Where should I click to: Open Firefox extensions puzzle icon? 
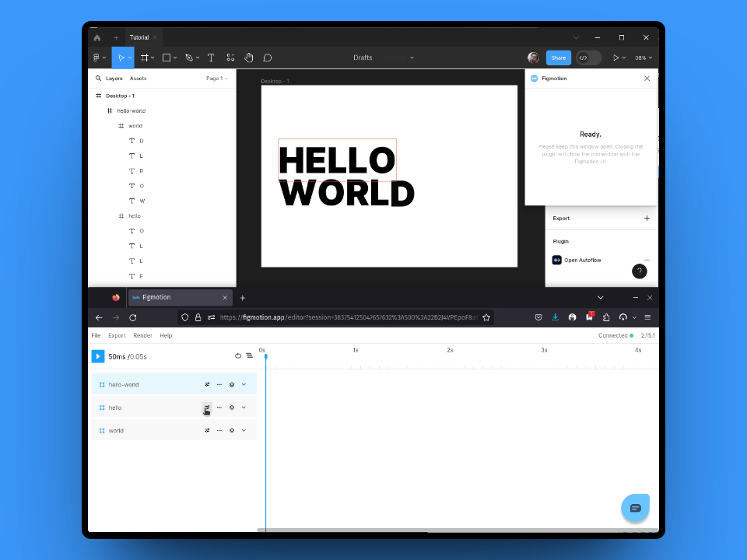(x=606, y=317)
